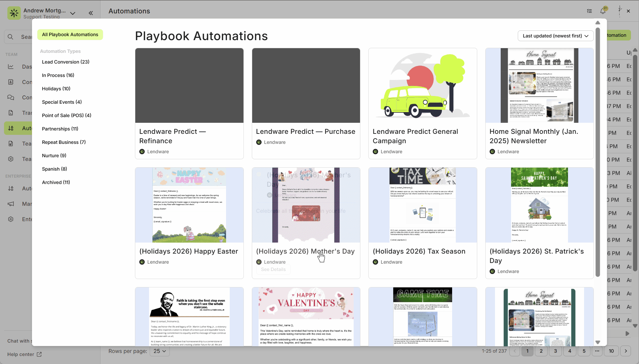Image resolution: width=639 pixels, height=364 pixels.
Task: Tick the checkbox on Mother's Day card
Action: tap(259, 174)
